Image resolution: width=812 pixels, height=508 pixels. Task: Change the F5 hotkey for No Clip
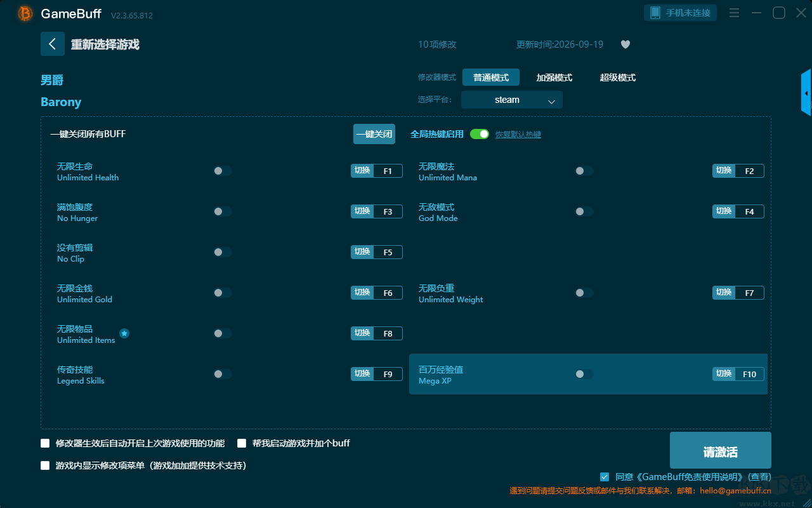(x=388, y=252)
